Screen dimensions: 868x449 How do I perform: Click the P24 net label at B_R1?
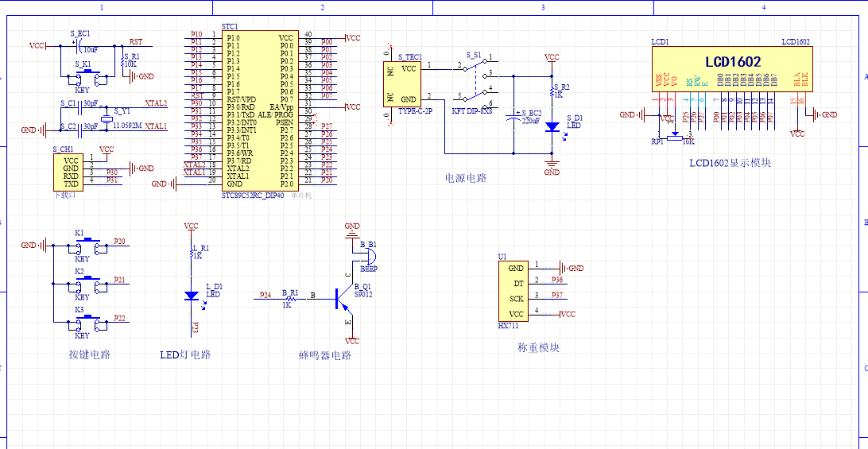tap(265, 296)
